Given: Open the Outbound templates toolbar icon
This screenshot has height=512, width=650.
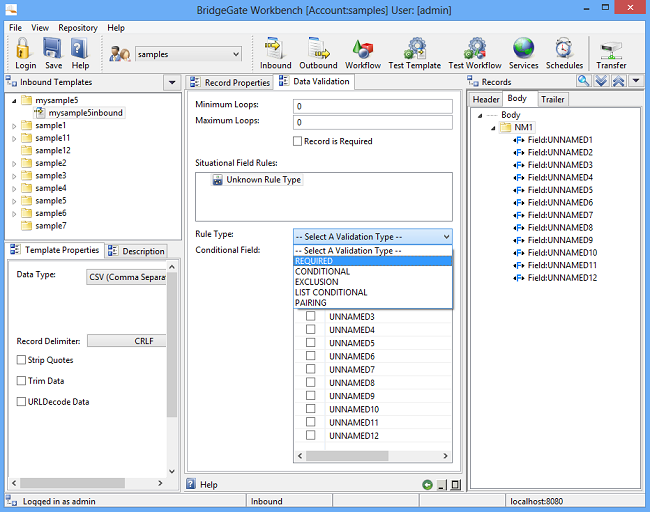Looking at the screenshot, I should (318, 49).
